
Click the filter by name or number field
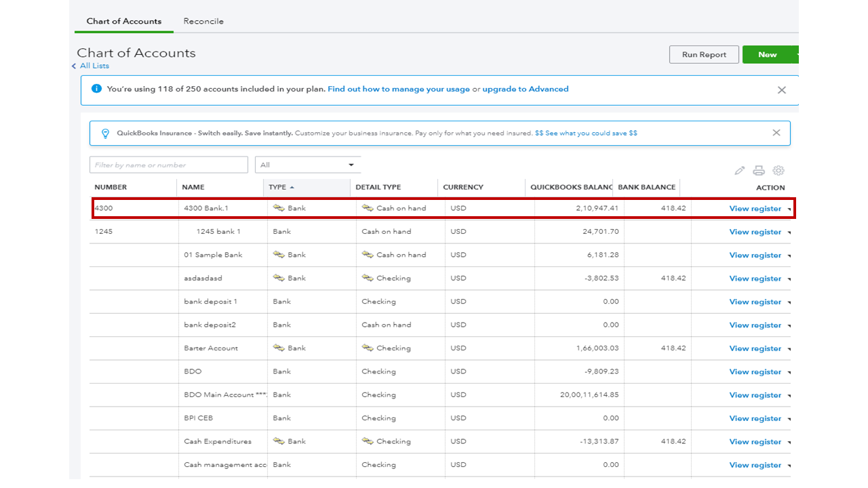point(168,165)
